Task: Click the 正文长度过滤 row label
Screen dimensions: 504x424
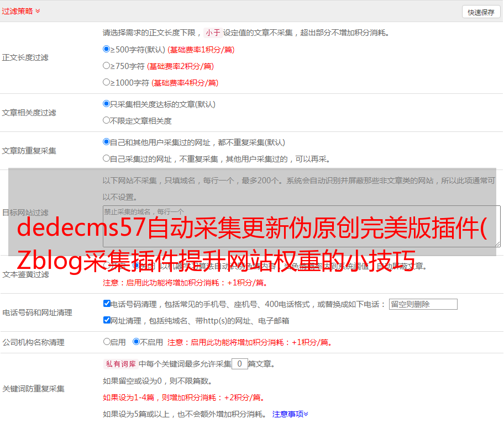Action: 25,57
